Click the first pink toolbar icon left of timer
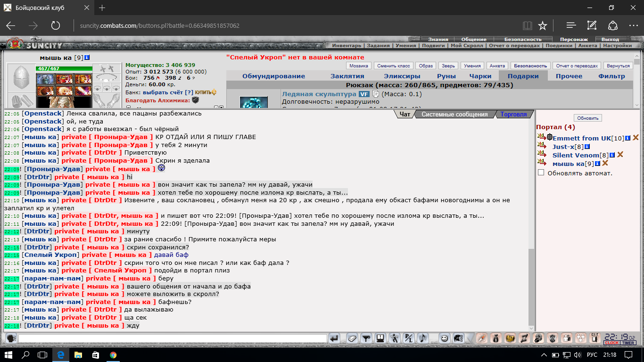 click(x=482, y=338)
